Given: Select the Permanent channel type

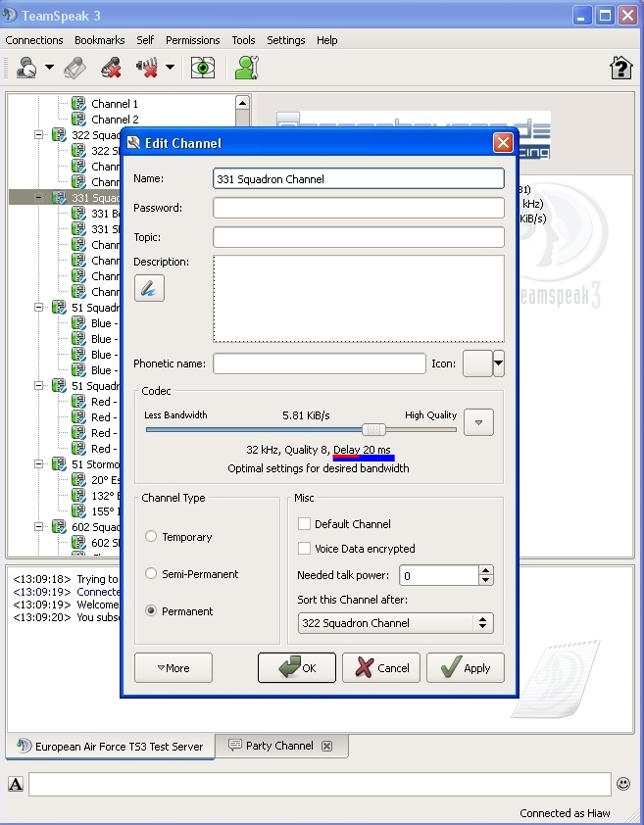Looking at the screenshot, I should pyautogui.click(x=151, y=610).
